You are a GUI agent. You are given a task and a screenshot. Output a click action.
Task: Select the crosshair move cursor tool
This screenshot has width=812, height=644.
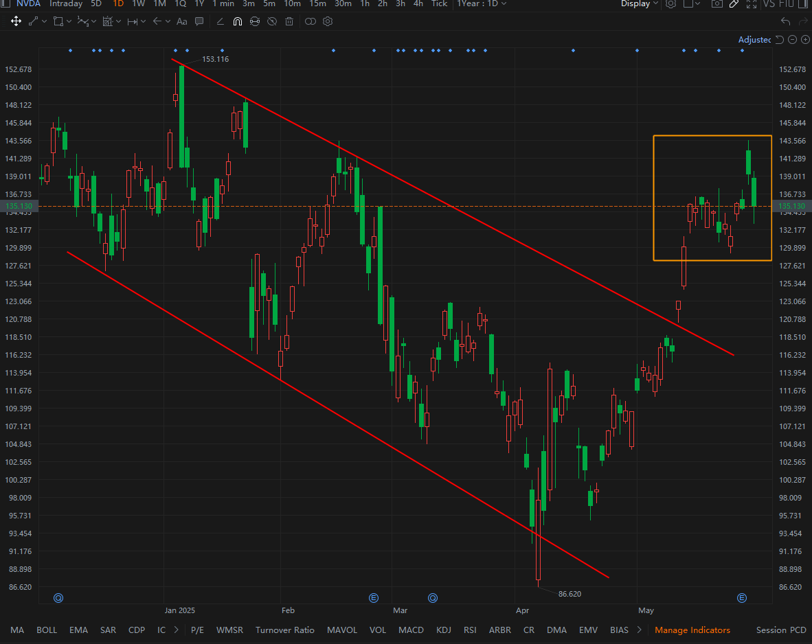click(16, 21)
